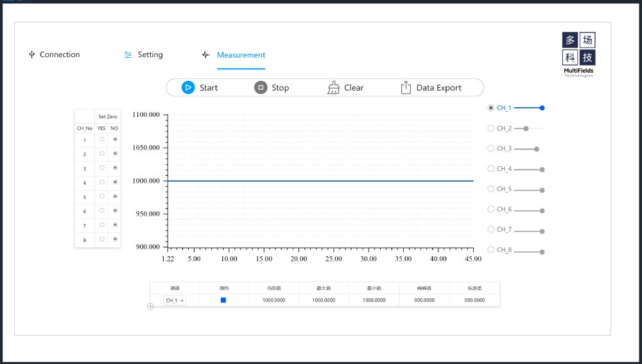This screenshot has width=642, height=364.
Task: Click the CH_3 slider handle
Action: (536, 149)
